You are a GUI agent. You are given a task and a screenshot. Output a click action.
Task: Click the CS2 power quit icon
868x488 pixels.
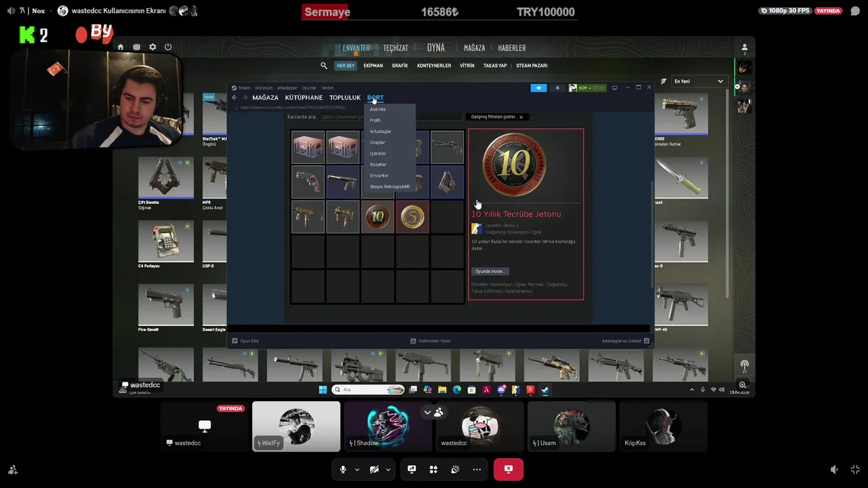click(168, 47)
